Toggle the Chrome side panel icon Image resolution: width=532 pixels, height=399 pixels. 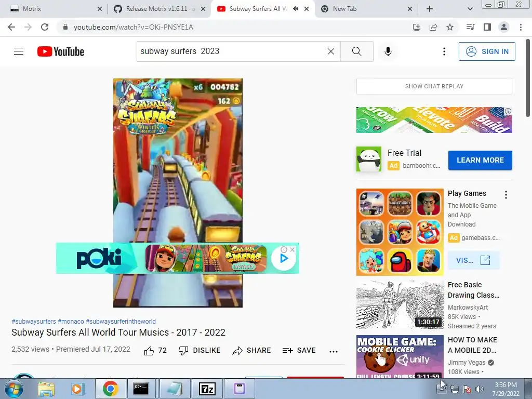pyautogui.click(x=487, y=27)
